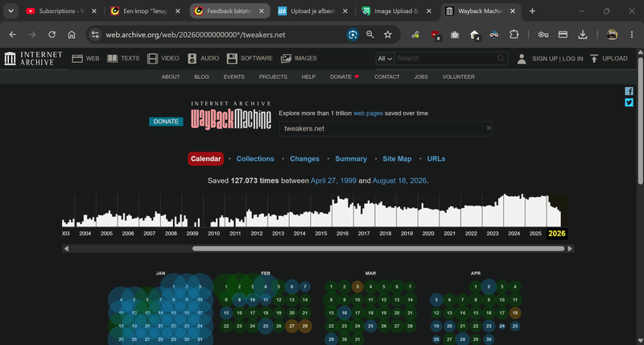Share the page on Facebook

tap(629, 91)
